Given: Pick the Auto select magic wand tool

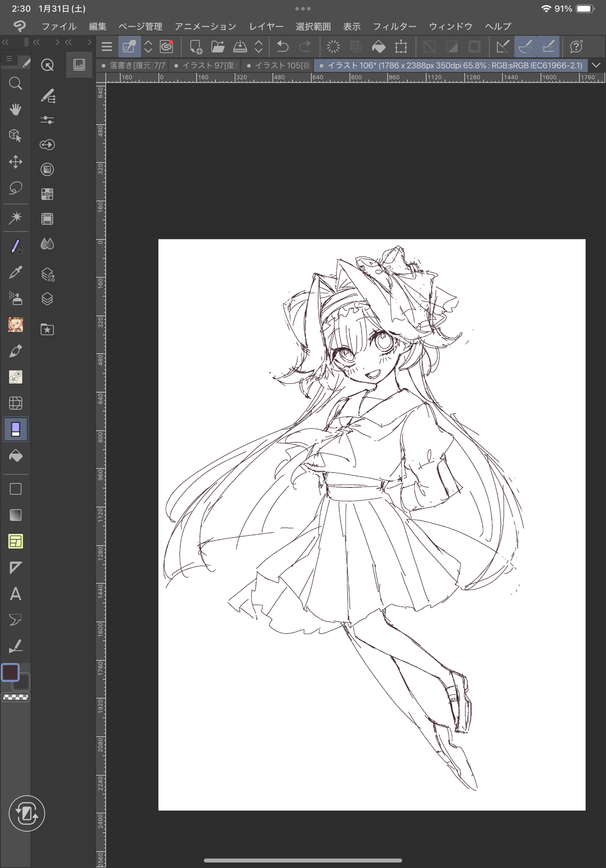Looking at the screenshot, I should click(16, 217).
